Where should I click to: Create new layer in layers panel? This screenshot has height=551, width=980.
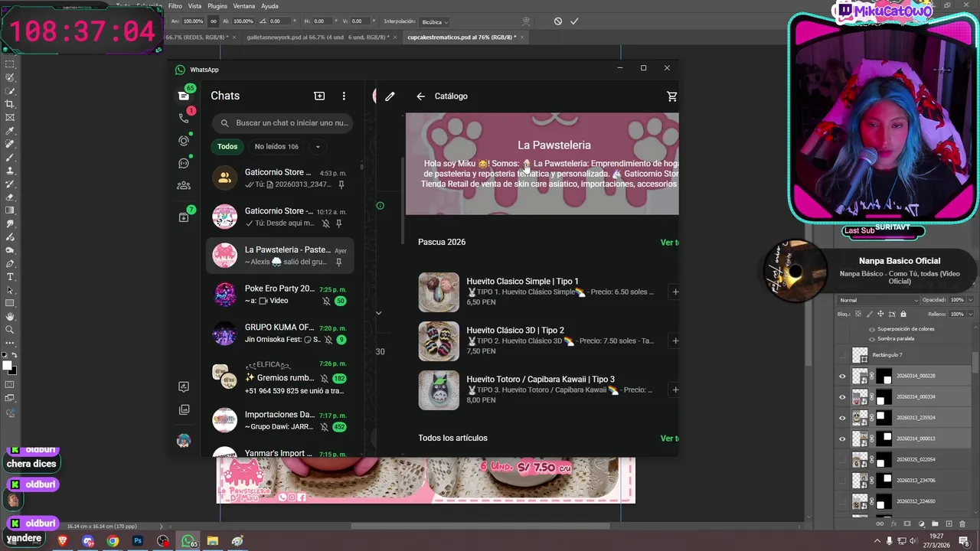[x=949, y=523]
